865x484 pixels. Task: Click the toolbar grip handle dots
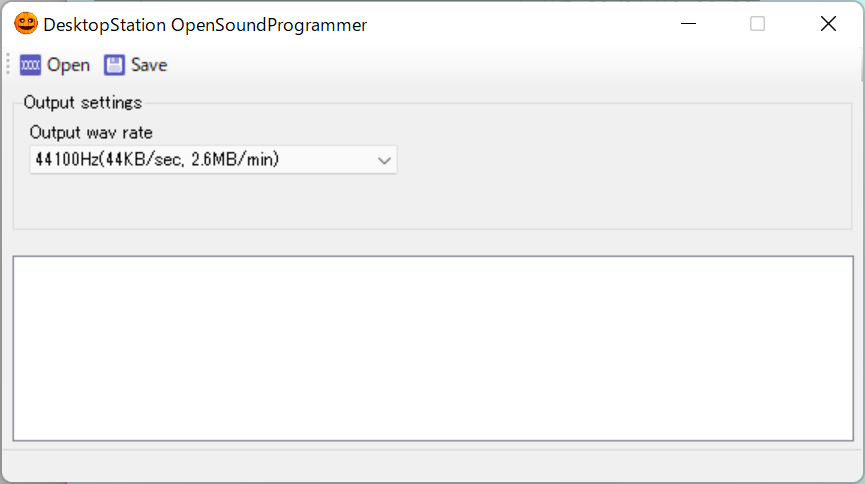pos(8,65)
